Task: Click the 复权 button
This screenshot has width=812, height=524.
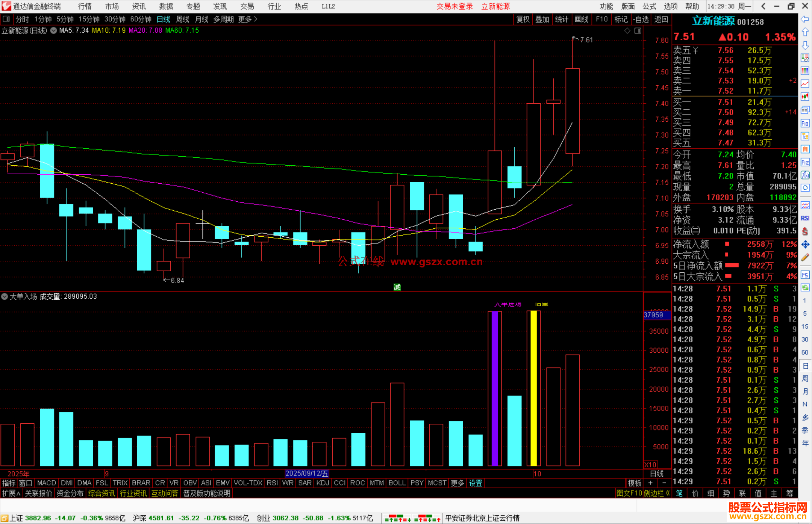Action: (523, 19)
